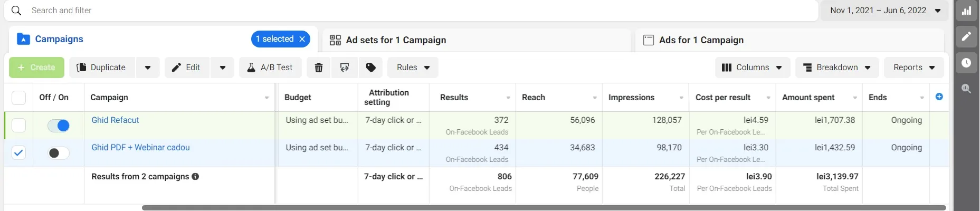Open the charts panel icon in sidebar

pos(966,11)
